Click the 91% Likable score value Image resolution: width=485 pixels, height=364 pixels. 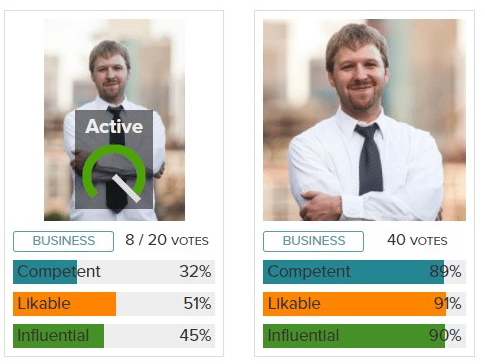coord(448,303)
